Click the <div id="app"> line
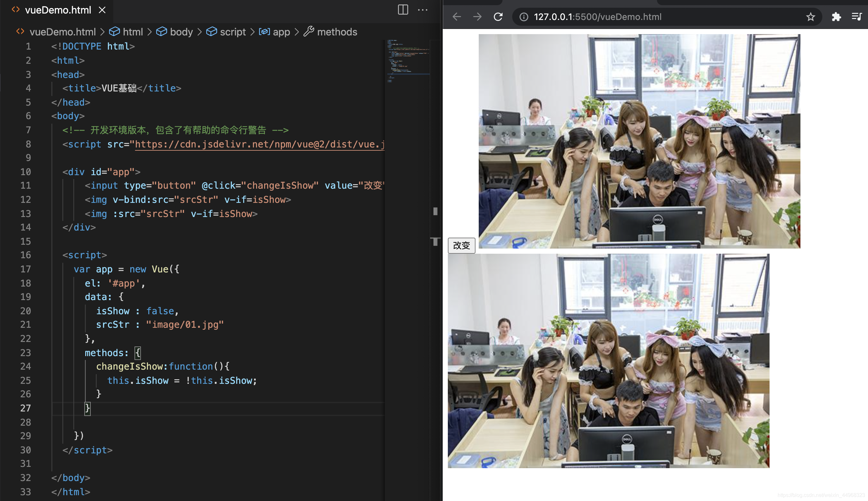Viewport: 868px width, 501px height. (101, 172)
